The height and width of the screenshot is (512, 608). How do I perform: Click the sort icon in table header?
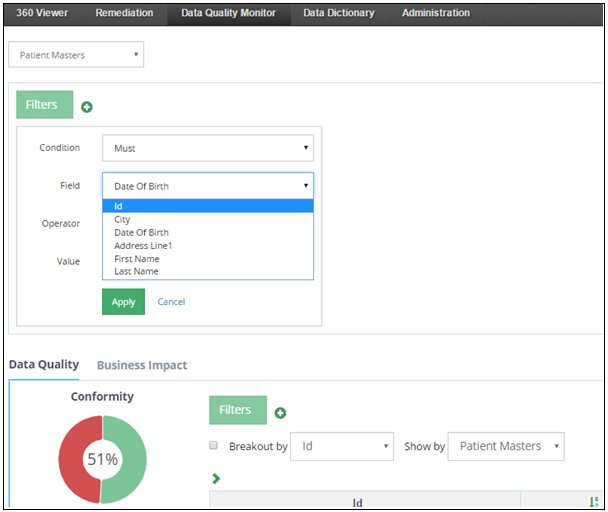[594, 503]
